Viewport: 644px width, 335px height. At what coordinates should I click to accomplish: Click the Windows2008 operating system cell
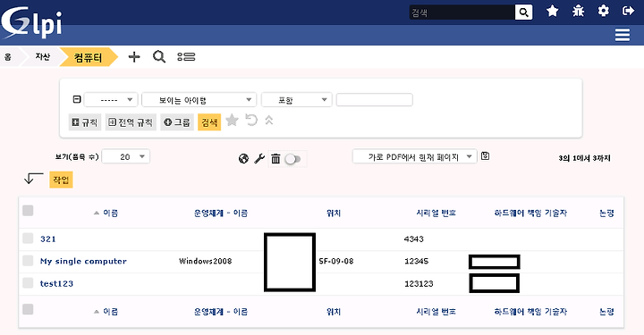click(x=206, y=261)
